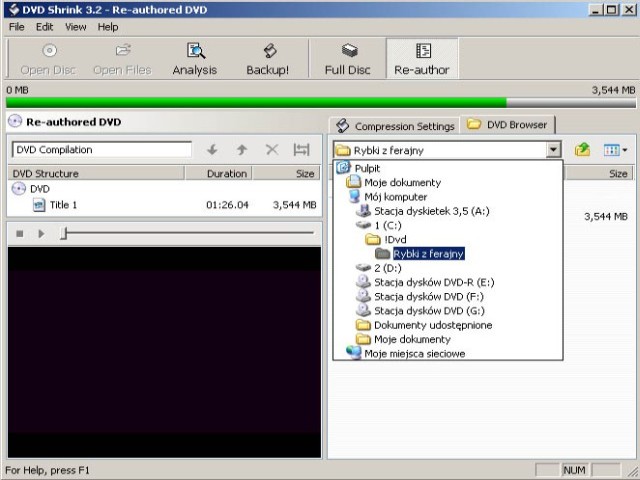Open the folder path dropdown arrow
The image size is (640, 480).
pos(553,150)
